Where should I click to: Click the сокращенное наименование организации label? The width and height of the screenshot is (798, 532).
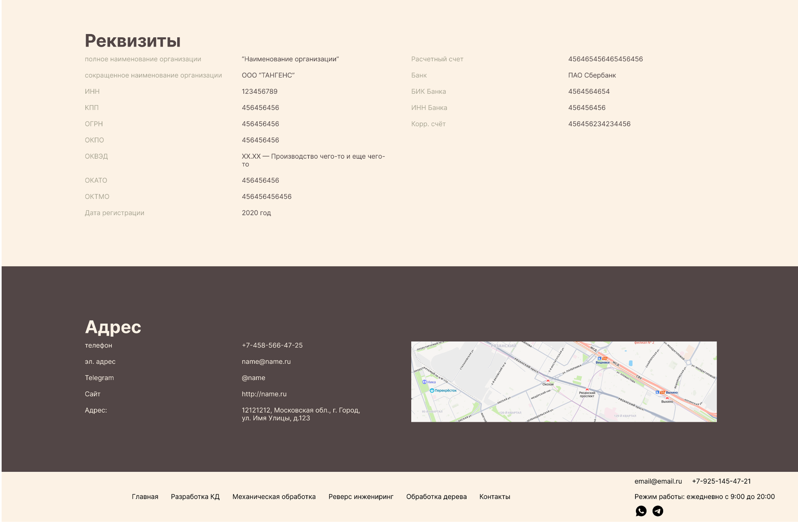click(x=153, y=75)
